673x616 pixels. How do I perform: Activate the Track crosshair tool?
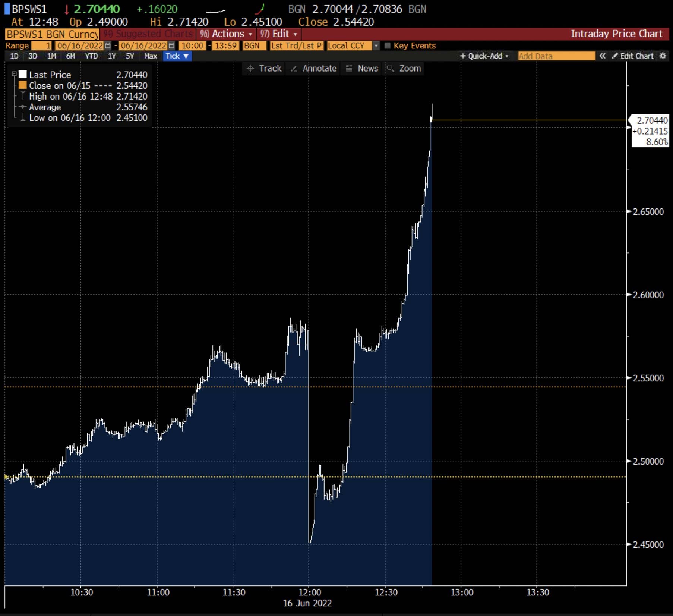[x=264, y=69]
